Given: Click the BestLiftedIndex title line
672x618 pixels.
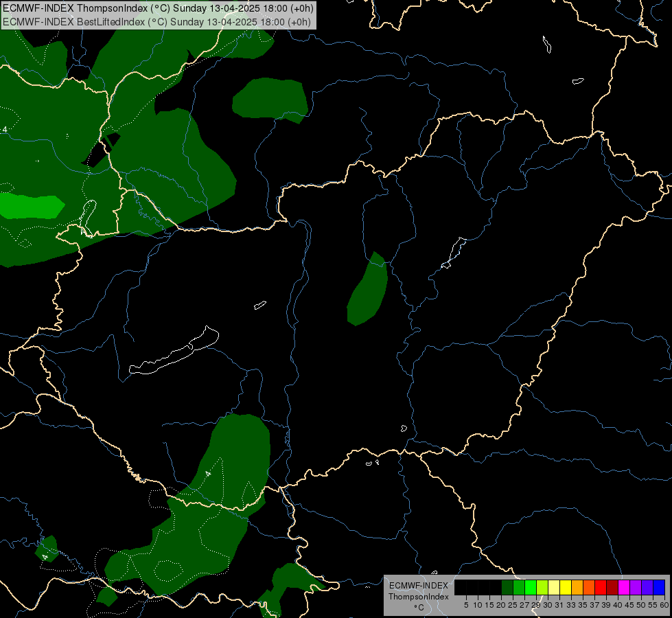Looking at the screenshot, I should pos(157,21).
